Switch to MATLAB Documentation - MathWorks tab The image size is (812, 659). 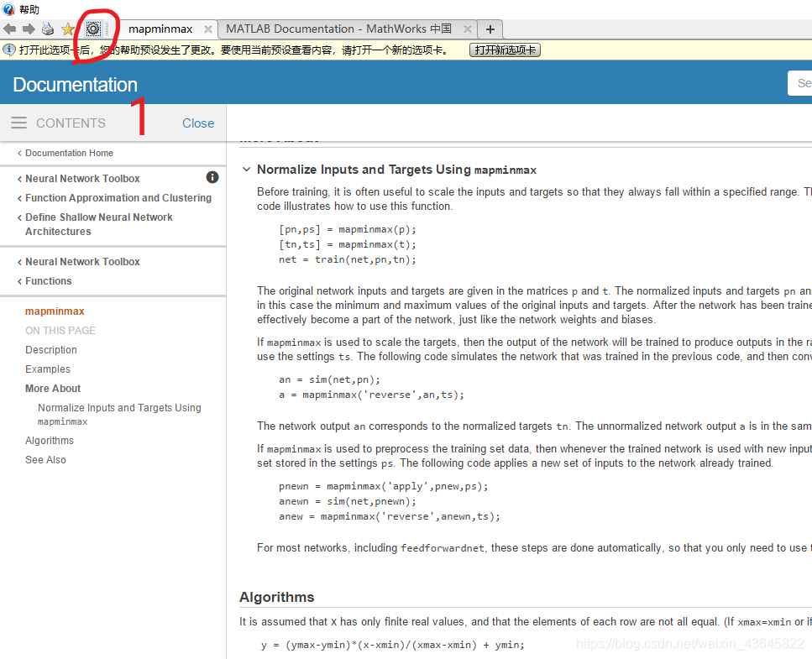(x=338, y=29)
